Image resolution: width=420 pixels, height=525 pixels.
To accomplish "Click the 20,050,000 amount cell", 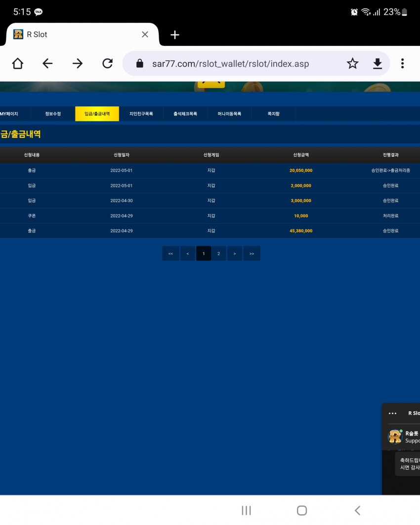I will click(301, 171).
